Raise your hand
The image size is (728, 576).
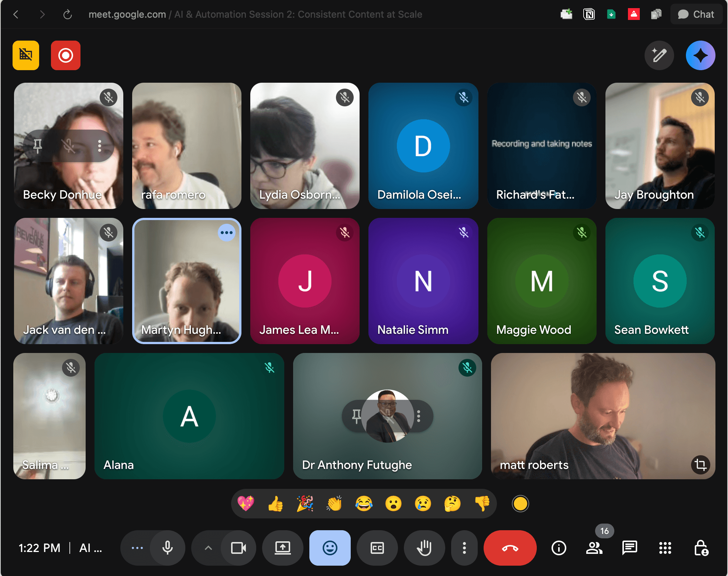point(424,548)
